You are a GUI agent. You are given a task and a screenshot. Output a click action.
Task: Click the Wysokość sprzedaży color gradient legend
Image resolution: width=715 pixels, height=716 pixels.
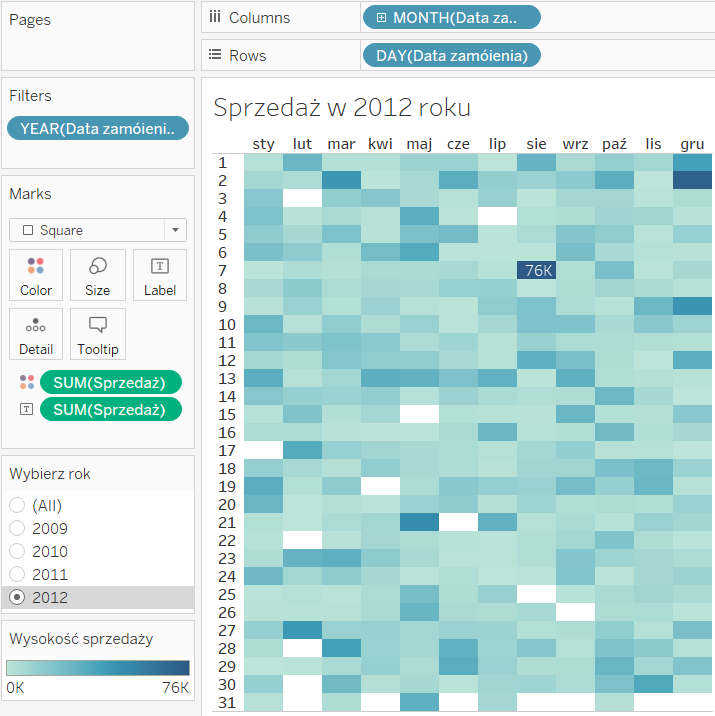tap(97, 668)
